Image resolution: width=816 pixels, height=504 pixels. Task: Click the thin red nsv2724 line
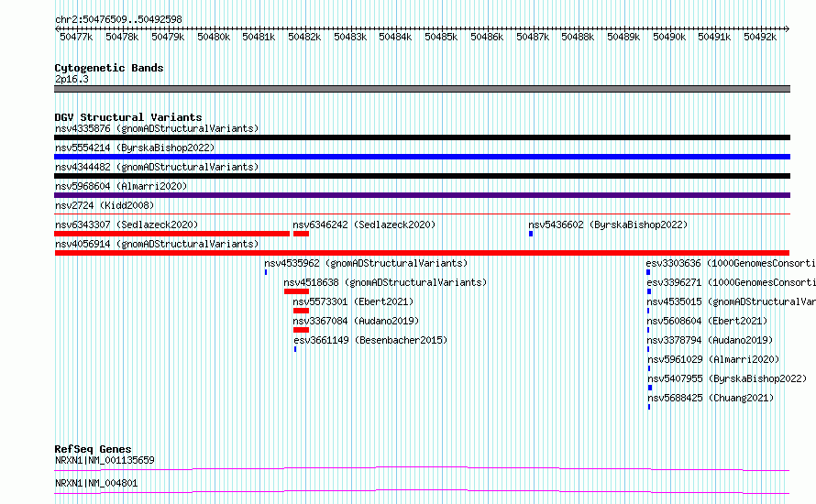click(422, 214)
